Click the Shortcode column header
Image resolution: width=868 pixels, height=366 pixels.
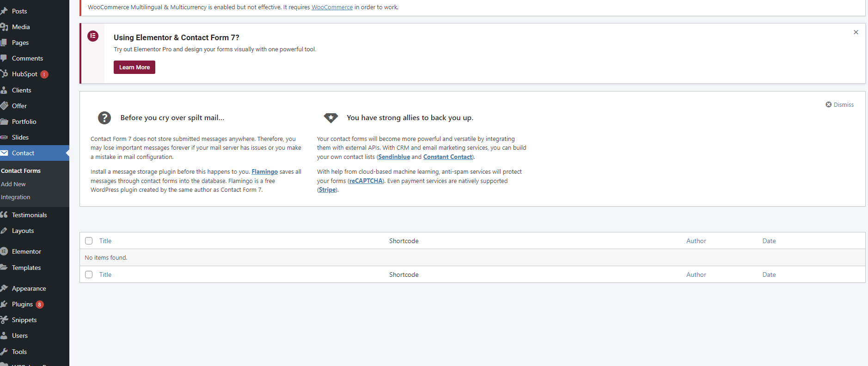coord(403,241)
